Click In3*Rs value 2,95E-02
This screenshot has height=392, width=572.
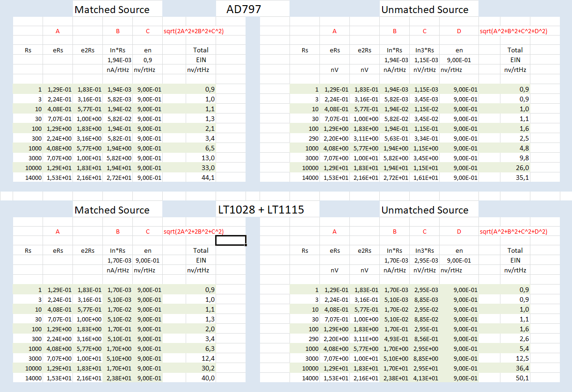coord(427,309)
